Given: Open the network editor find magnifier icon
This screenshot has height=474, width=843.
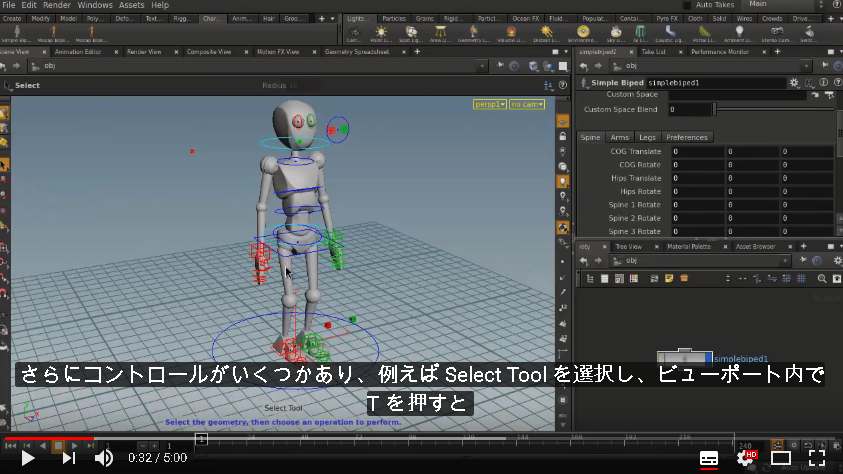Looking at the screenshot, I should [821, 278].
